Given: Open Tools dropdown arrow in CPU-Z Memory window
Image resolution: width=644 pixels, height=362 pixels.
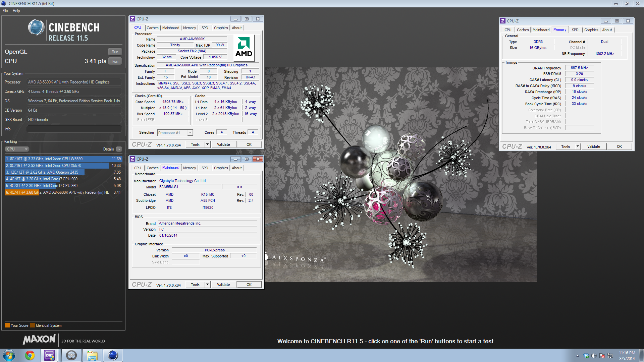Looking at the screenshot, I should point(578,147).
